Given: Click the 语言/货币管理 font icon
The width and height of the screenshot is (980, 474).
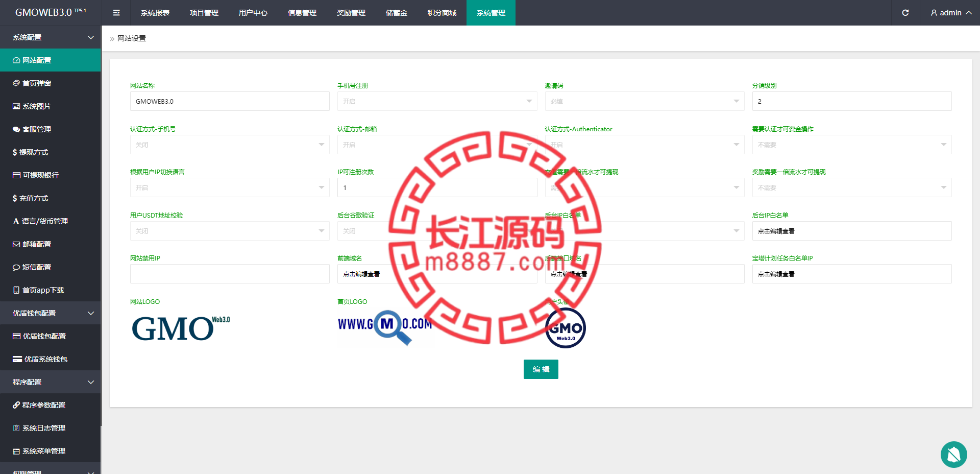Looking at the screenshot, I should pyautogui.click(x=16, y=221).
